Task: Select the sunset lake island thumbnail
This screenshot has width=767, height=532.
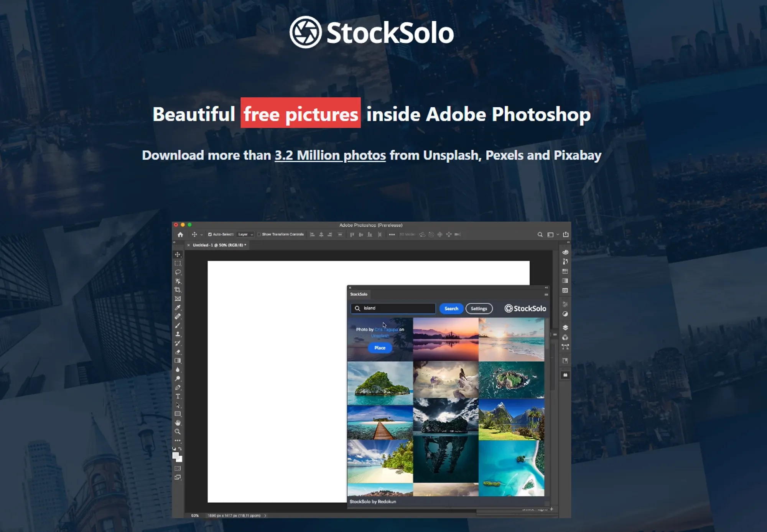Action: (x=446, y=339)
